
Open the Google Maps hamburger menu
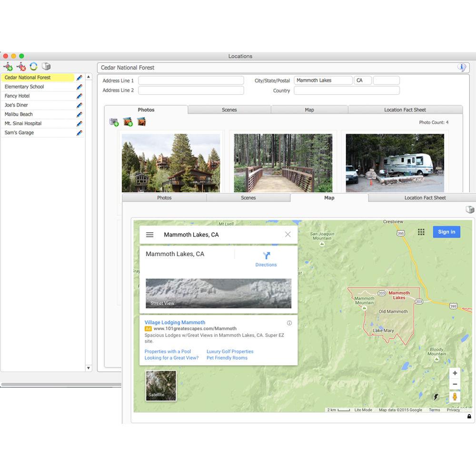pos(150,235)
